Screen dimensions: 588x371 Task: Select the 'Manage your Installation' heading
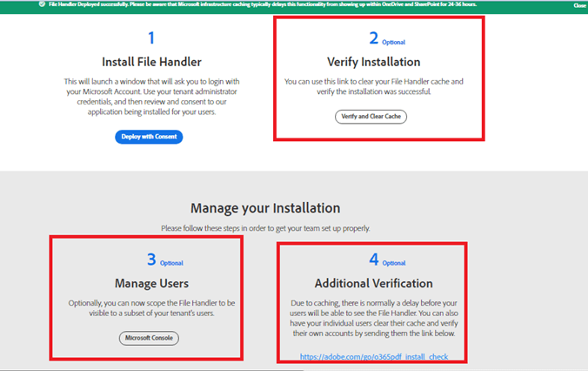pos(265,207)
